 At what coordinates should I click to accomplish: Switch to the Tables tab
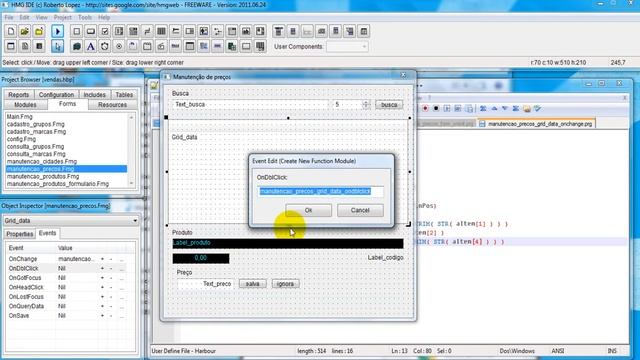tap(124, 95)
